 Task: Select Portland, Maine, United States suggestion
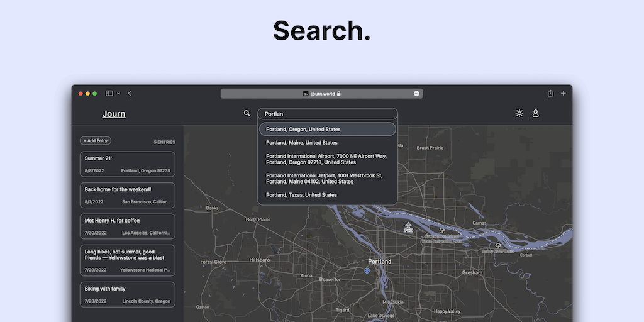point(327,143)
